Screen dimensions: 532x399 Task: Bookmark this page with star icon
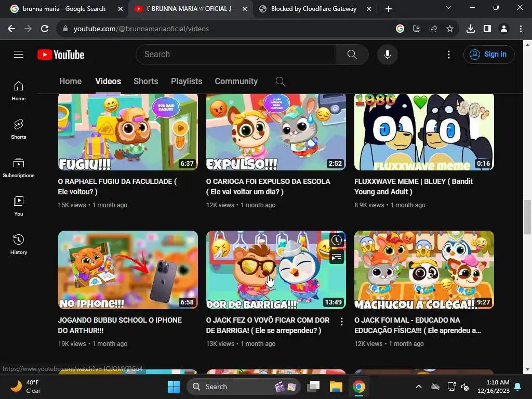click(x=449, y=29)
